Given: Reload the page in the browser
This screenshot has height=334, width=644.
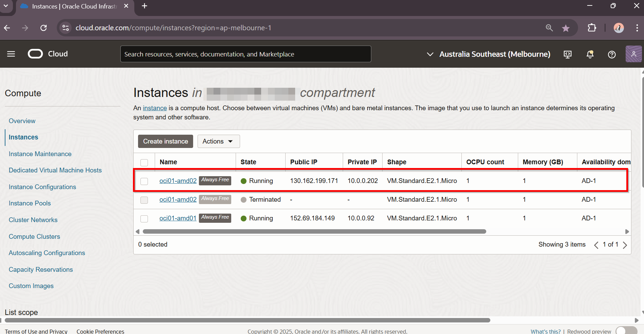Looking at the screenshot, I should [44, 28].
